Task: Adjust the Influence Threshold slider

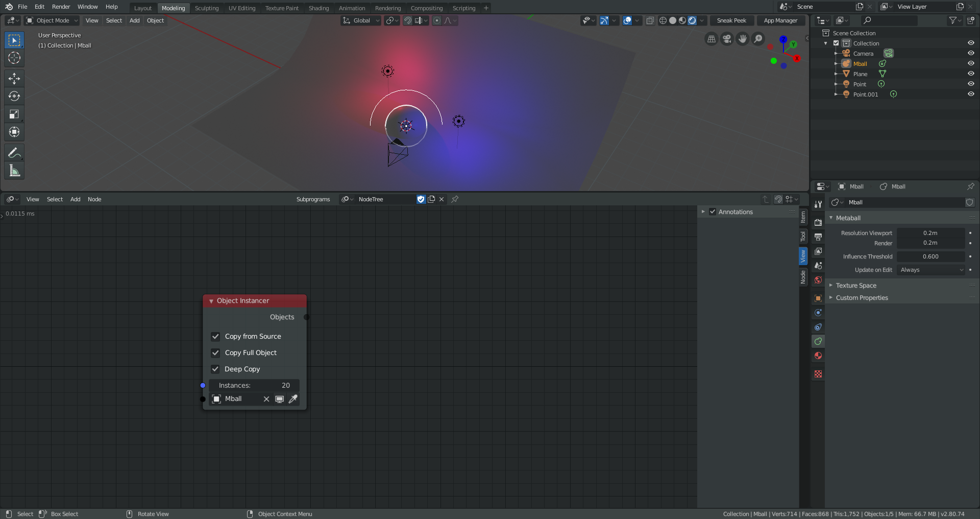Action: tap(931, 256)
